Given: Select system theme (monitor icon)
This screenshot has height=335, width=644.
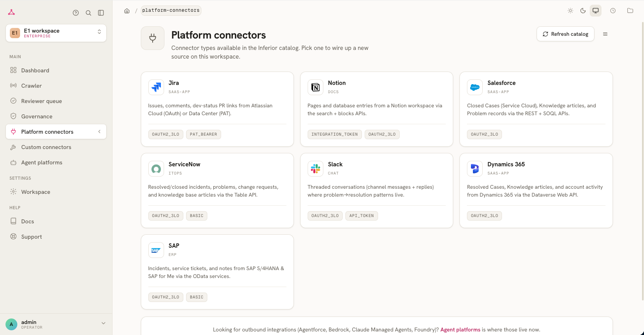Looking at the screenshot, I should 596,11.
